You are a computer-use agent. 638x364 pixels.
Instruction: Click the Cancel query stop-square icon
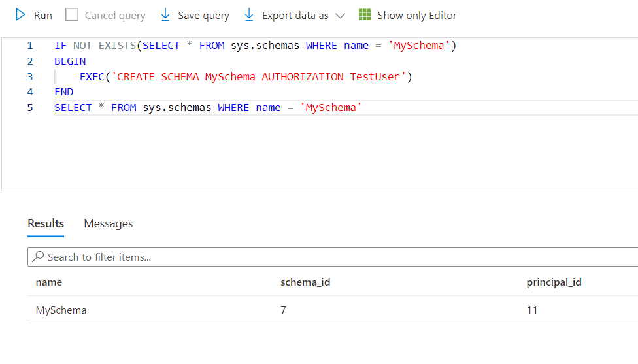(x=72, y=14)
